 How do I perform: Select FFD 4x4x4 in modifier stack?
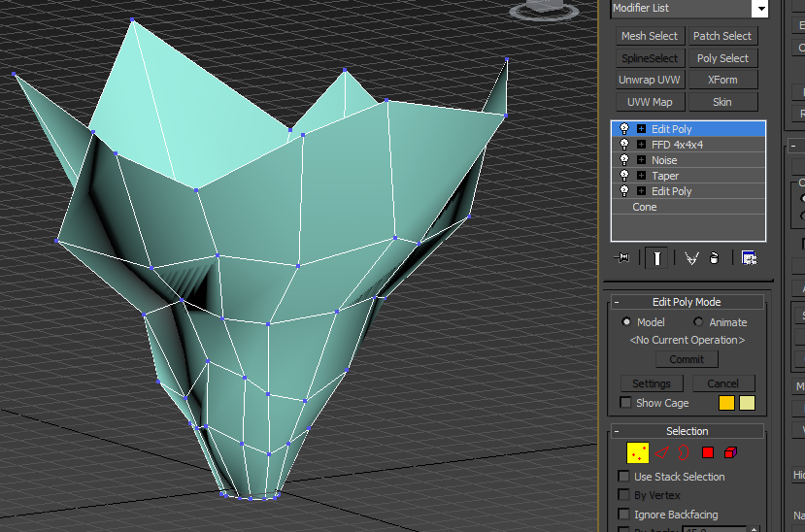coord(688,145)
